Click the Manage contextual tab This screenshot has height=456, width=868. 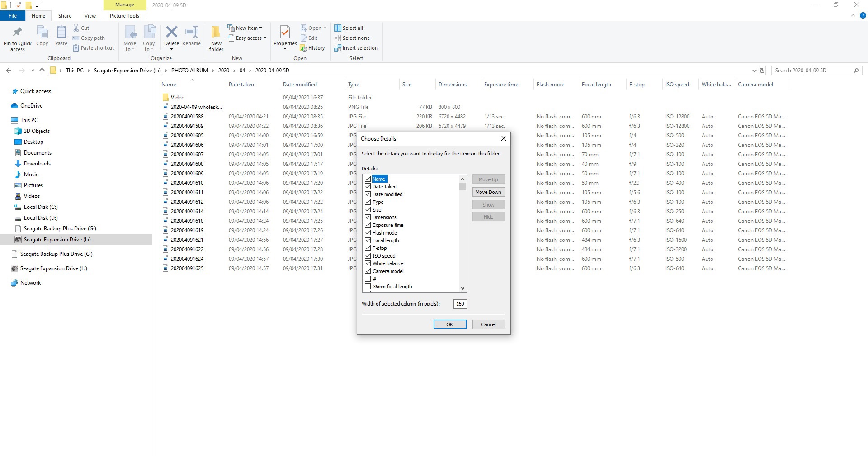(x=125, y=5)
